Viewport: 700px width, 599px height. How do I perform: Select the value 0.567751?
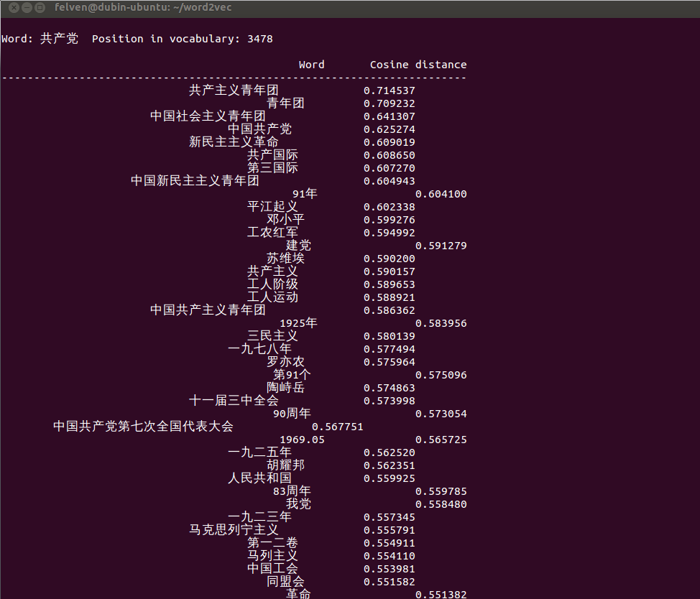[x=338, y=427]
